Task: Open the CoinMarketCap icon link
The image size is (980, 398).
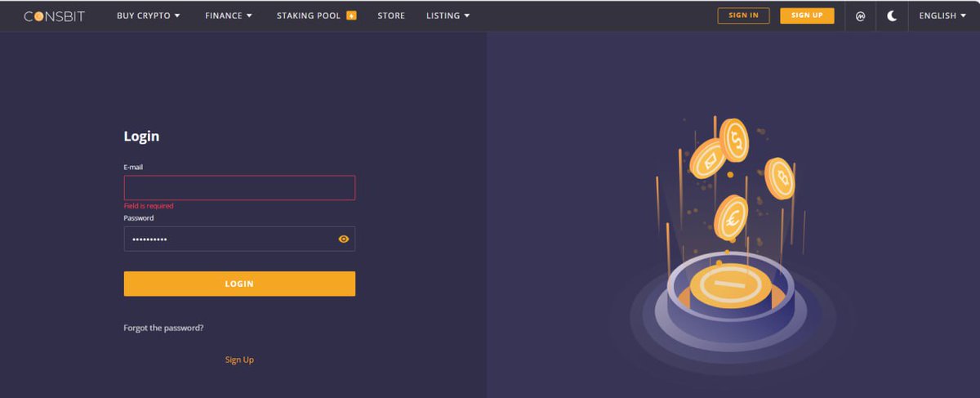Action: (x=860, y=16)
